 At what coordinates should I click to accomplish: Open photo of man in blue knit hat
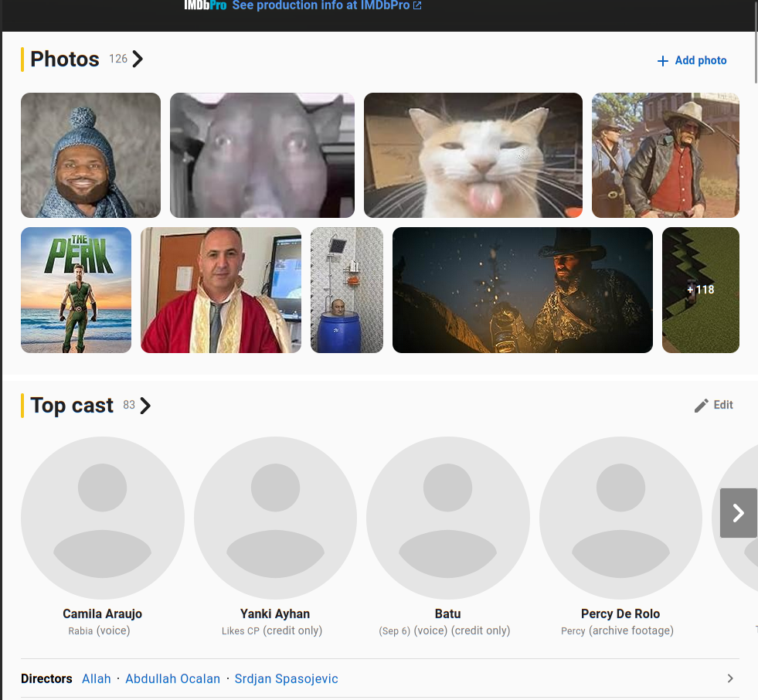point(91,155)
